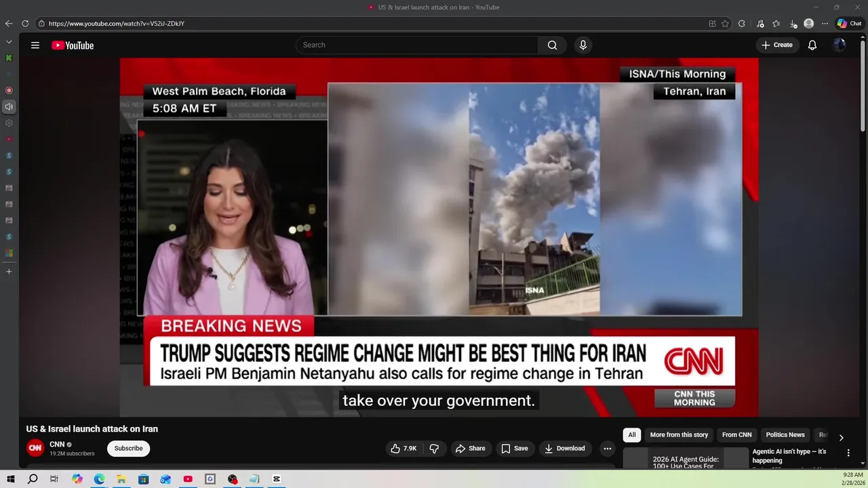This screenshot has width=868, height=488.
Task: Start voice search with microphone icon
Action: pos(583,45)
